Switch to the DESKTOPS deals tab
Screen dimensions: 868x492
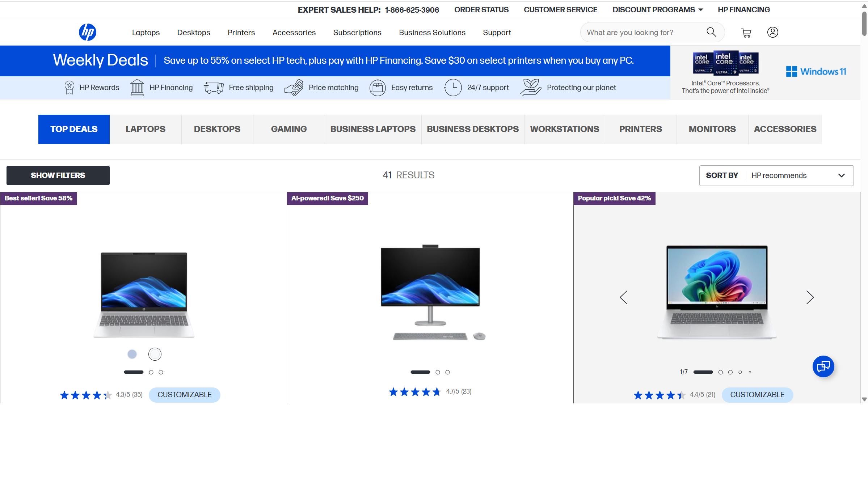click(x=217, y=129)
